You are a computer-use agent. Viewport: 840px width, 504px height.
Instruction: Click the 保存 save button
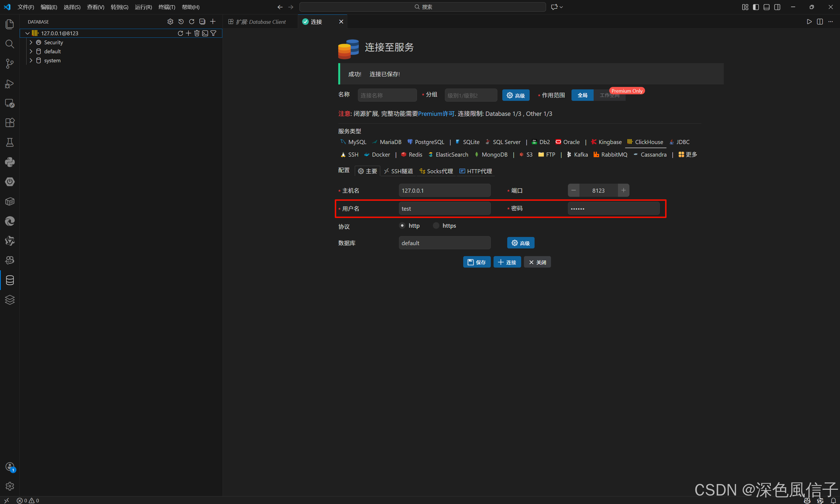click(x=477, y=262)
